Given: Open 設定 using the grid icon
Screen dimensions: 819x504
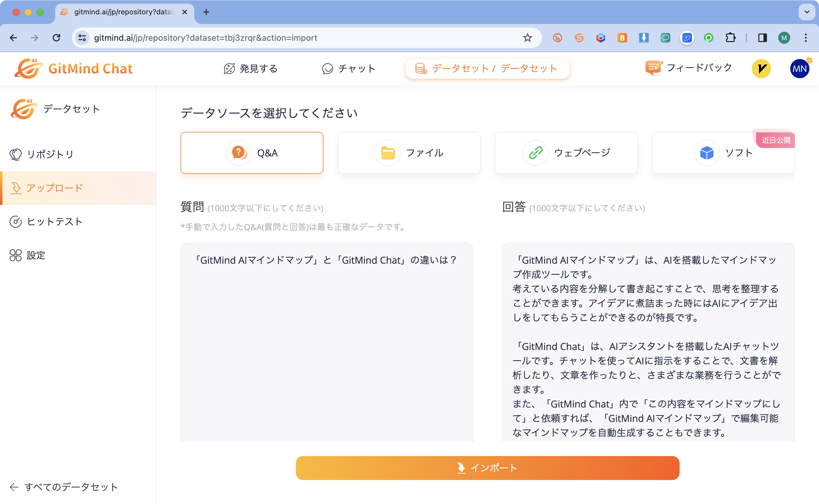Looking at the screenshot, I should [16, 255].
